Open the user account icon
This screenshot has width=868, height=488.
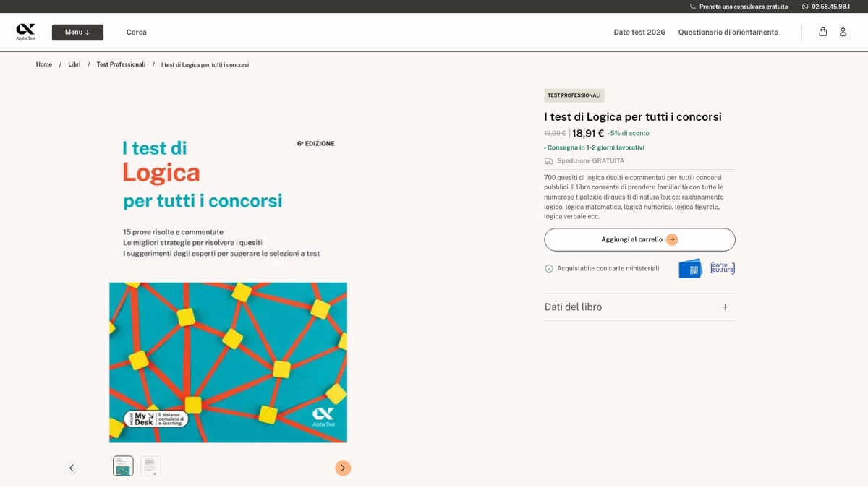coord(842,32)
